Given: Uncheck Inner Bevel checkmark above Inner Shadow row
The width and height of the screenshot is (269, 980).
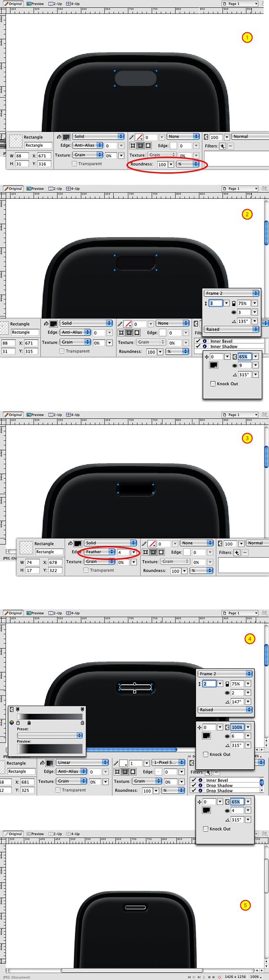Looking at the screenshot, I should 198,341.
